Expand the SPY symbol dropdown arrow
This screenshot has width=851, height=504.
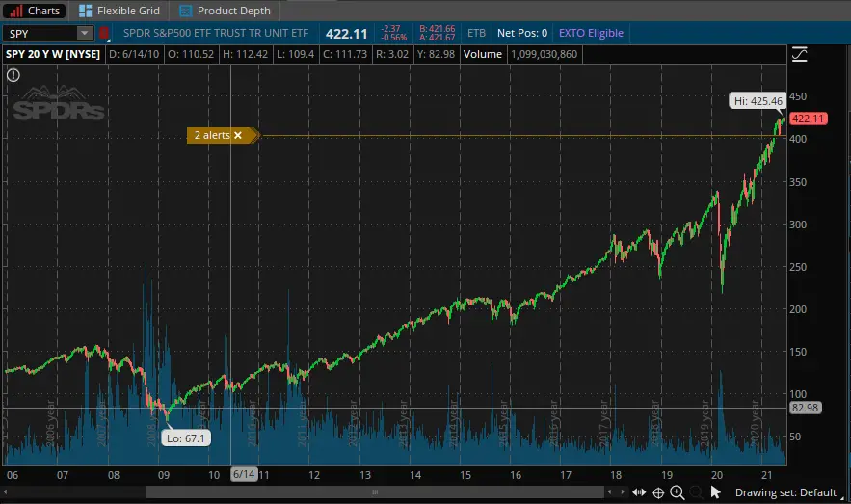coord(85,34)
